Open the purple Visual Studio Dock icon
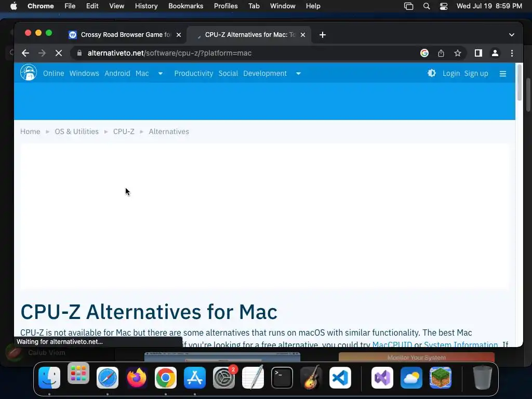The image size is (532, 399). 382,377
